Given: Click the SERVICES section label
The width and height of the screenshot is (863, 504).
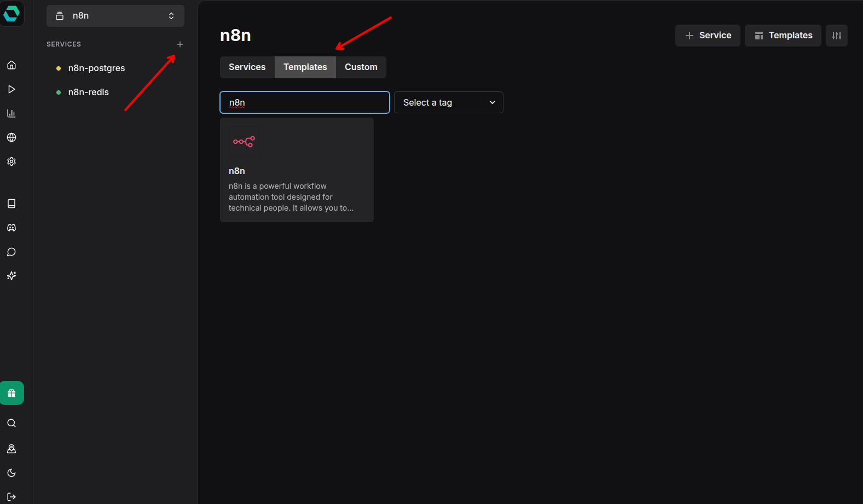Looking at the screenshot, I should point(63,44).
